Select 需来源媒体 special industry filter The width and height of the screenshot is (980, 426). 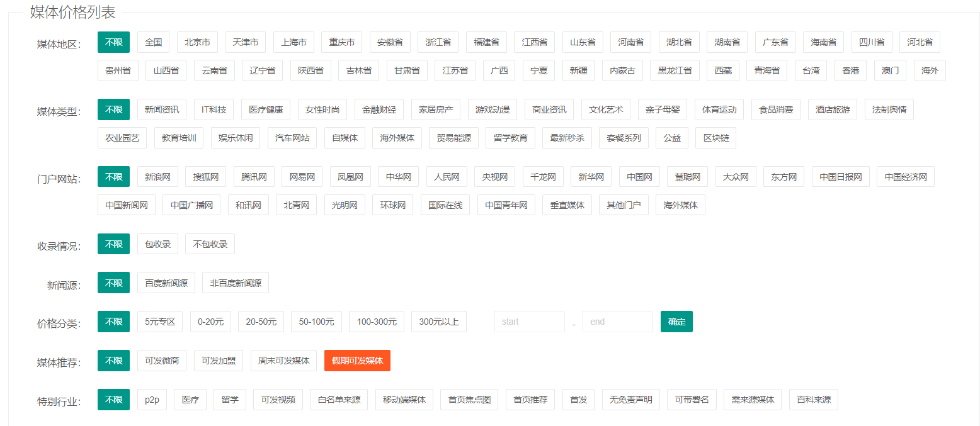pyautogui.click(x=753, y=400)
